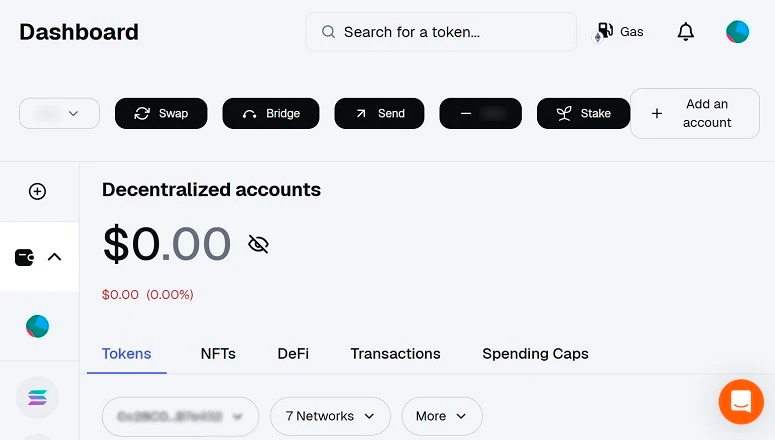Collapse the wallet section chevron
The image size is (775, 440).
click(55, 257)
